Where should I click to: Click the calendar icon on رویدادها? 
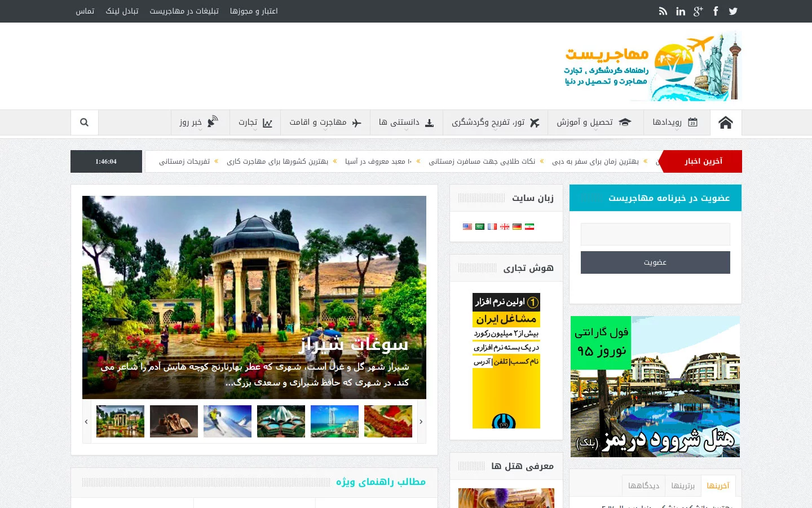coord(693,122)
